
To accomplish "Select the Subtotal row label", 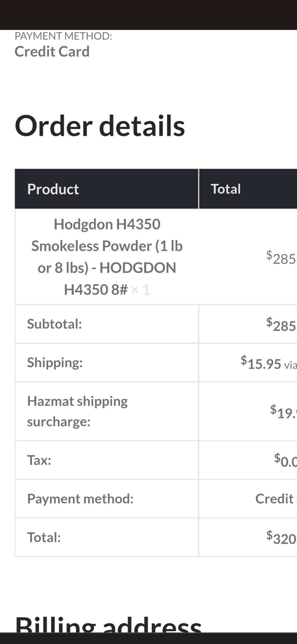I will coord(54,324).
